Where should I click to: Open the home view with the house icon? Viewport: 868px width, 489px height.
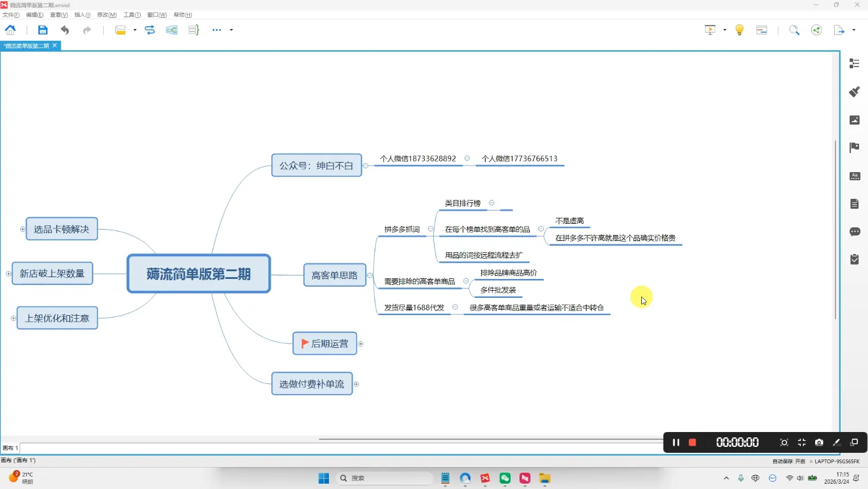tap(9, 30)
